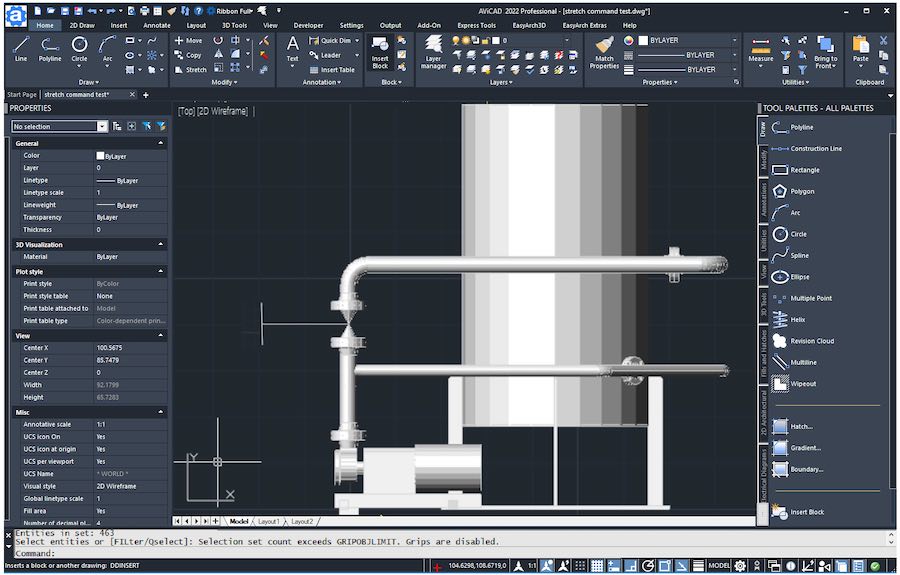Open the No selection dropdown
The width and height of the screenshot is (900, 575).
pyautogui.click(x=102, y=127)
